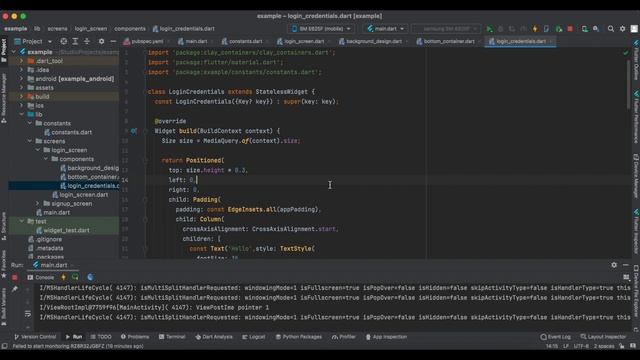The height and width of the screenshot is (360, 640).
Task: Expand the signup_screen folder
Action: 38,204
